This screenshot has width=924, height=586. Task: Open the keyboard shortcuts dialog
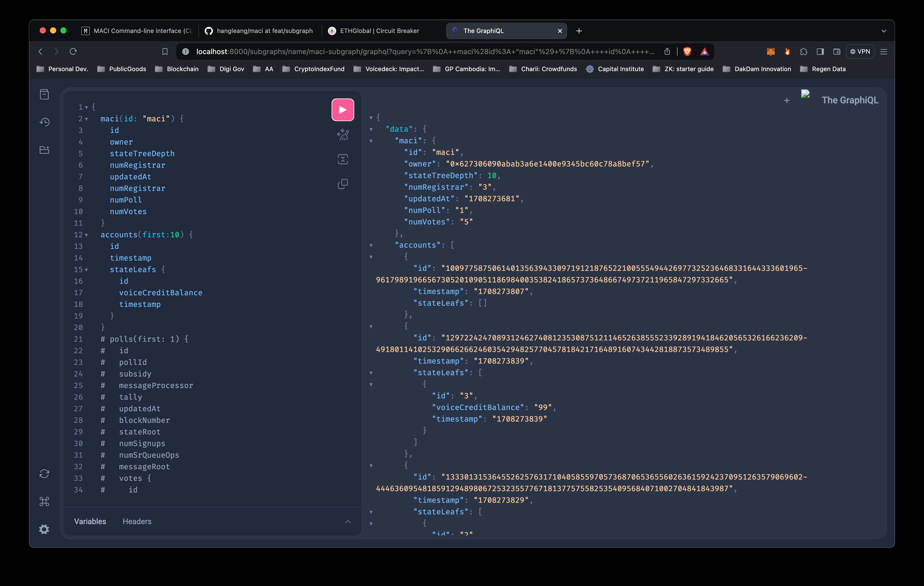(45, 501)
